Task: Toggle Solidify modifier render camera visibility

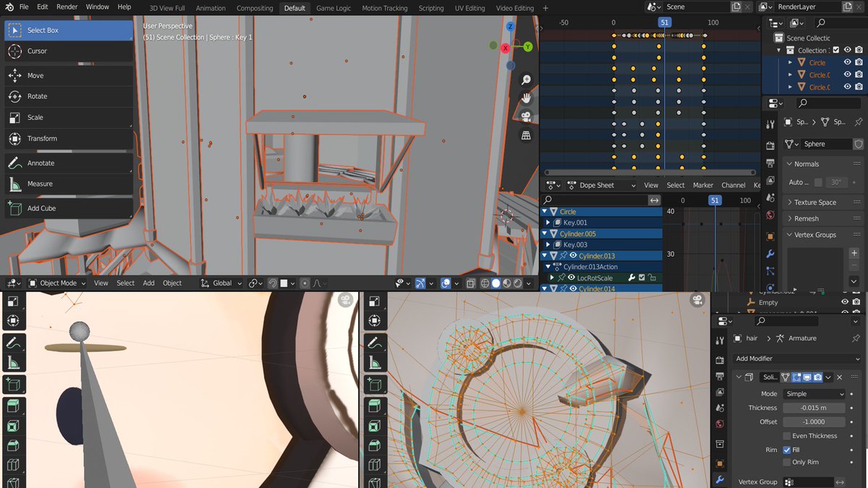Action: (817, 377)
